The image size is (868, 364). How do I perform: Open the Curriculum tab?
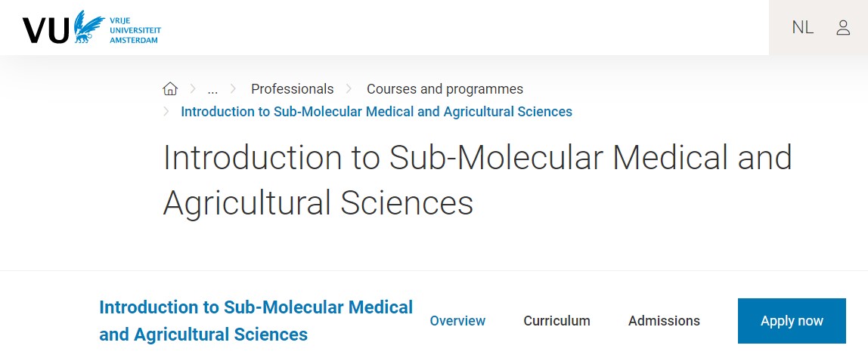click(x=556, y=321)
